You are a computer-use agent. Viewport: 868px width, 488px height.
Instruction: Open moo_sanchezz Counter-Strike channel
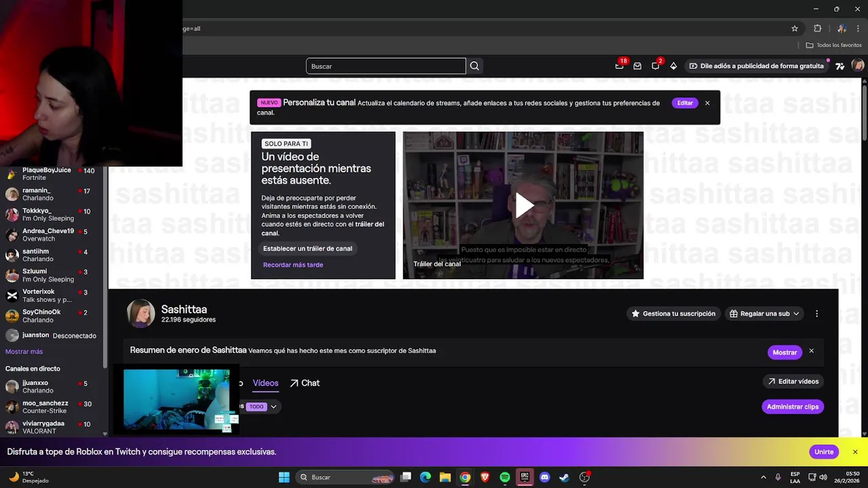(x=52, y=407)
